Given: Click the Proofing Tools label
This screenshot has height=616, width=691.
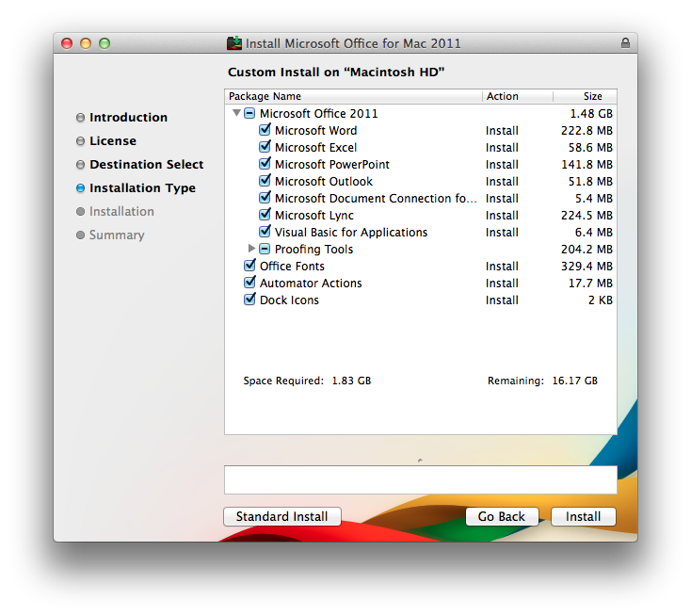Looking at the screenshot, I should [x=314, y=250].
